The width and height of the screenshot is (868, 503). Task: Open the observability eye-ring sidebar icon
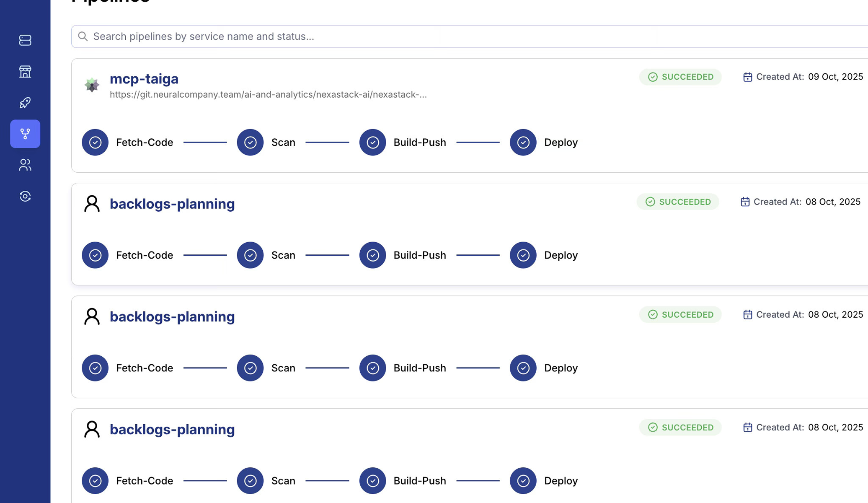click(25, 196)
